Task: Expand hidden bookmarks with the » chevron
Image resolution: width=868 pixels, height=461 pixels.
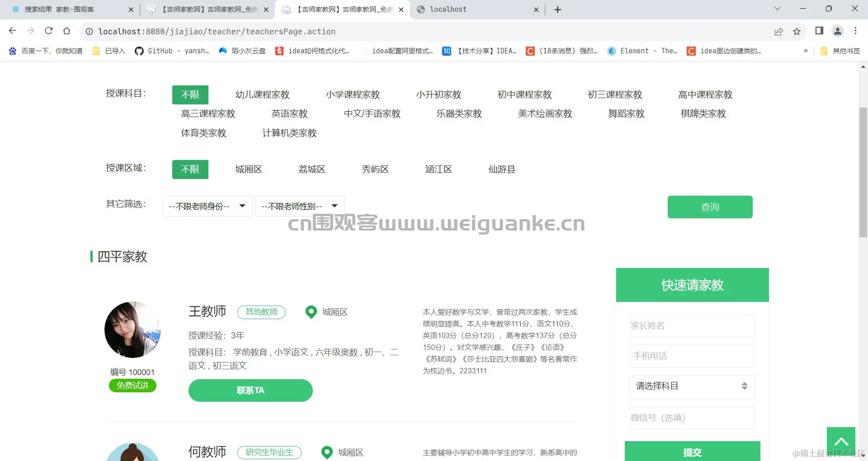Action: [806, 51]
